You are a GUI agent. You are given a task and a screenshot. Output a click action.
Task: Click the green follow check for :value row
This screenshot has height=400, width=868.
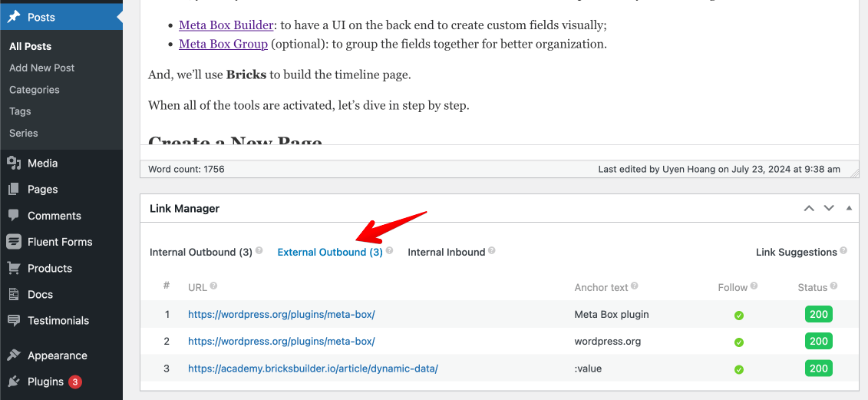tap(738, 369)
